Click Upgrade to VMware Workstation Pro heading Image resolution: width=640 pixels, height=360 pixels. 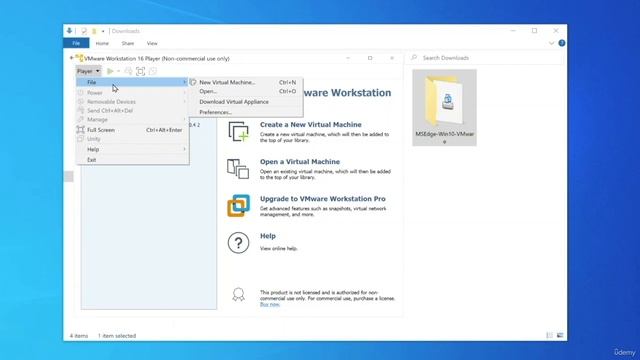tap(322, 199)
